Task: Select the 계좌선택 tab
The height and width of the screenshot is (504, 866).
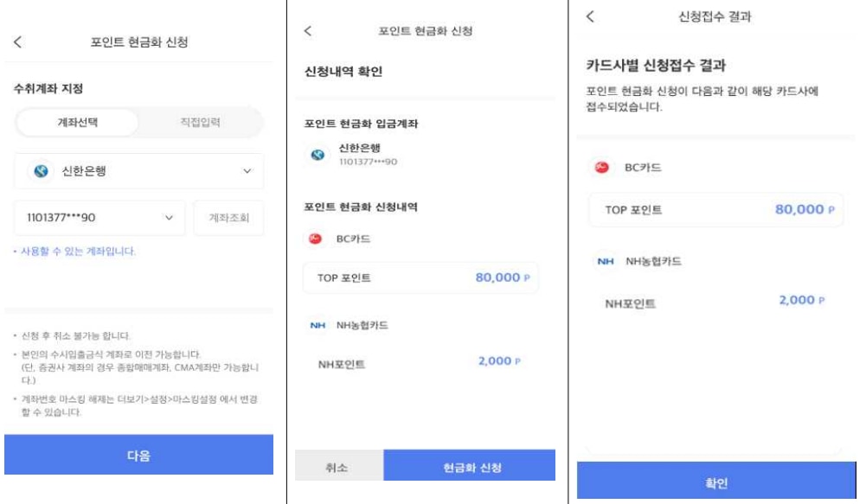Action: point(77,122)
